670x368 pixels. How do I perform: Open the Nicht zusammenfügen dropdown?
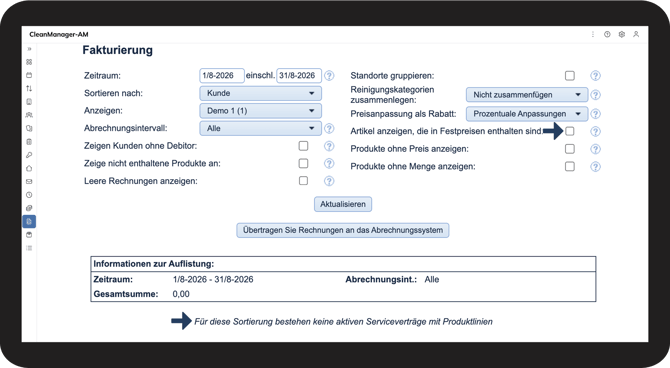click(x=527, y=95)
